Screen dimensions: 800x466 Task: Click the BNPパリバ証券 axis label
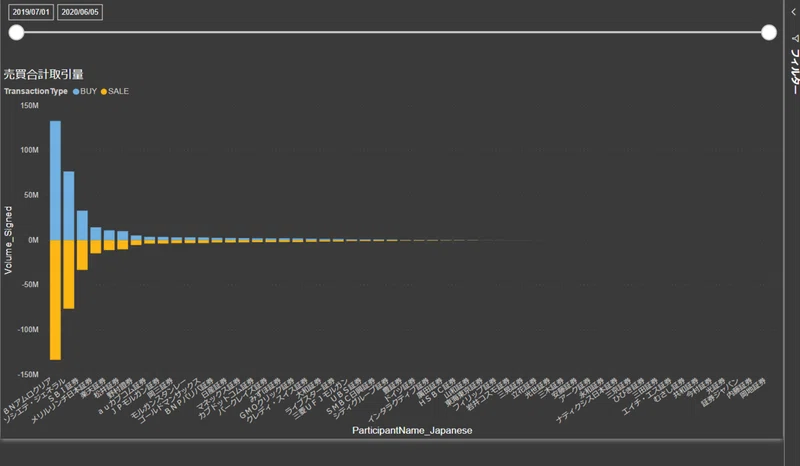189,396
